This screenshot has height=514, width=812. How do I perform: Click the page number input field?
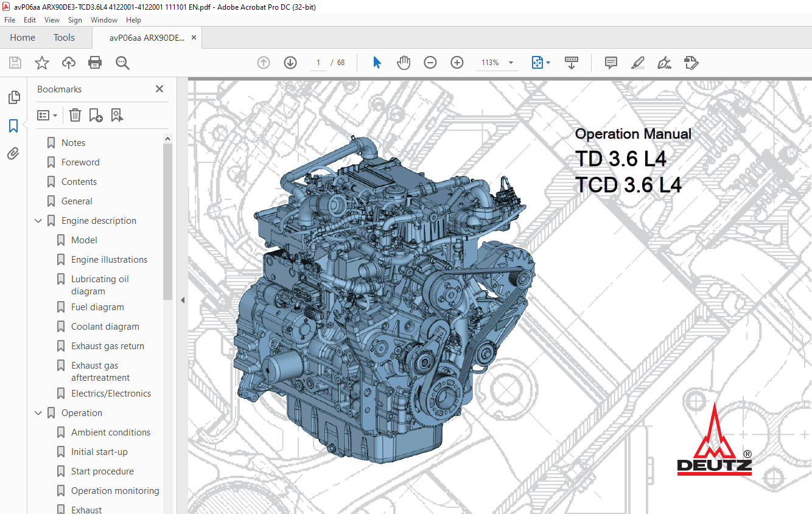318,63
